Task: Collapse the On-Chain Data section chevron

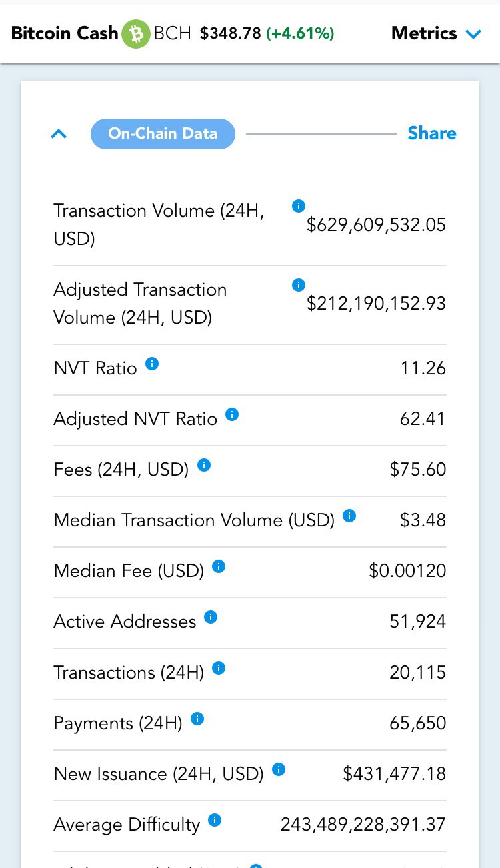Action: tap(59, 134)
